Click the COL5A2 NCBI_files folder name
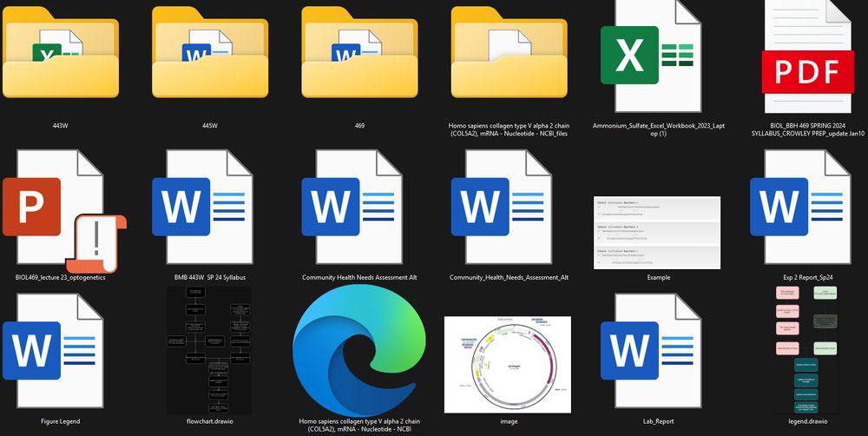The width and height of the screenshot is (868, 436). pos(509,129)
